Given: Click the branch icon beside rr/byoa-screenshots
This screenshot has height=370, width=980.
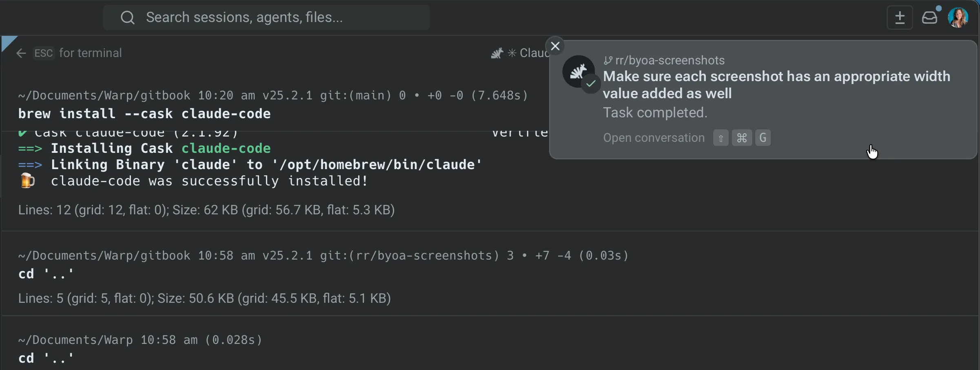Looking at the screenshot, I should click(608, 60).
